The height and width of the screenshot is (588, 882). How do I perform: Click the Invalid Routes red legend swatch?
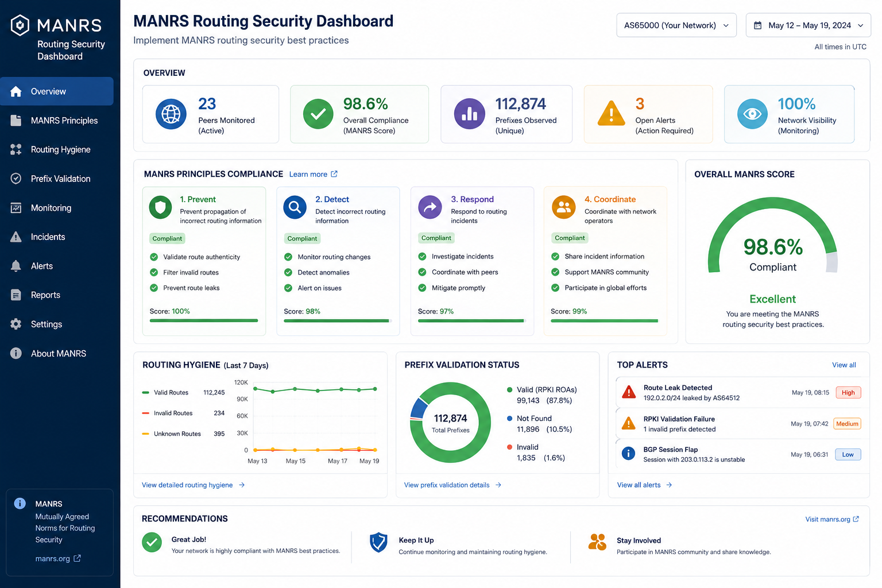tap(146, 413)
